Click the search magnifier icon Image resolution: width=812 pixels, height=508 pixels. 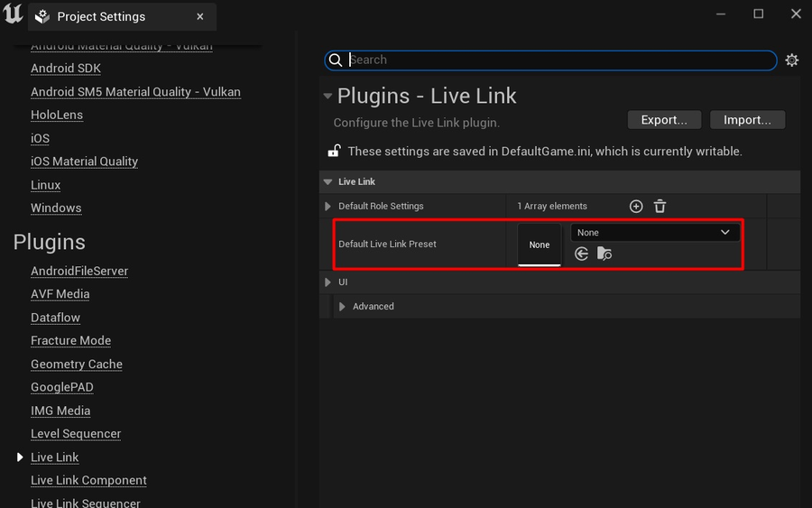pos(336,60)
